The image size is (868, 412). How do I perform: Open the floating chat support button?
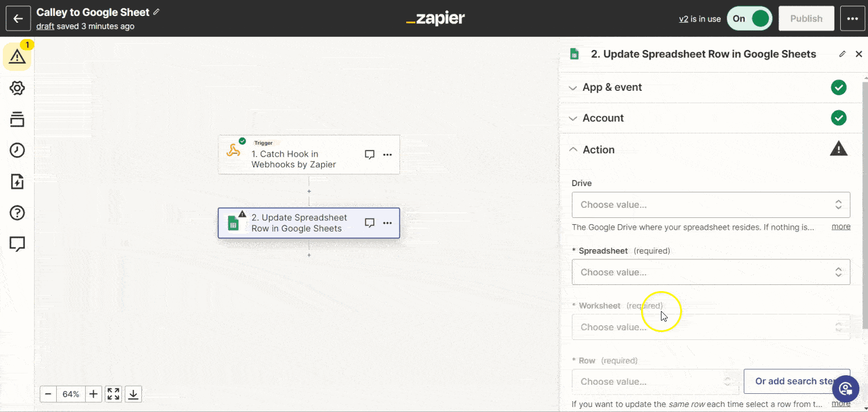point(846,389)
